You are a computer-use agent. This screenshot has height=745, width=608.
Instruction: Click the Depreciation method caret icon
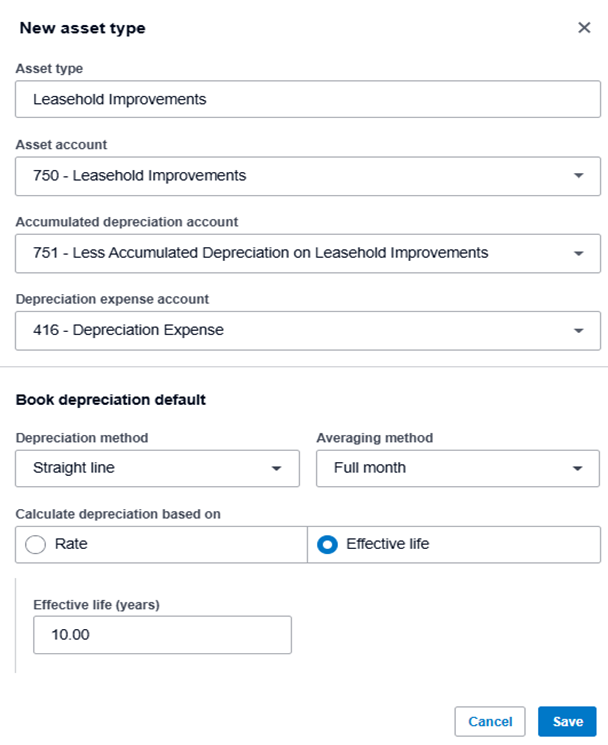click(277, 468)
